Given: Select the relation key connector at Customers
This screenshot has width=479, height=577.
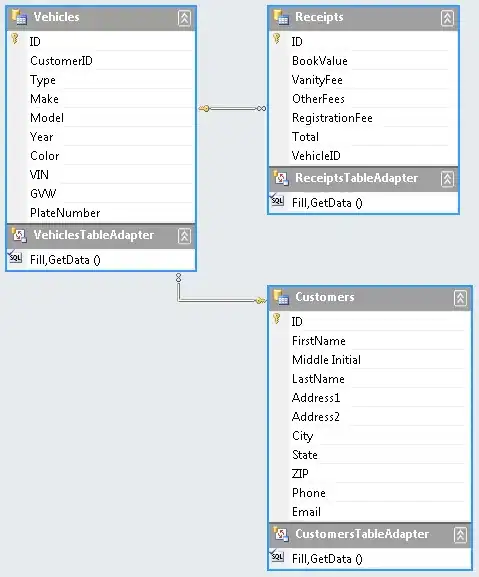Looking at the screenshot, I should point(260,301).
